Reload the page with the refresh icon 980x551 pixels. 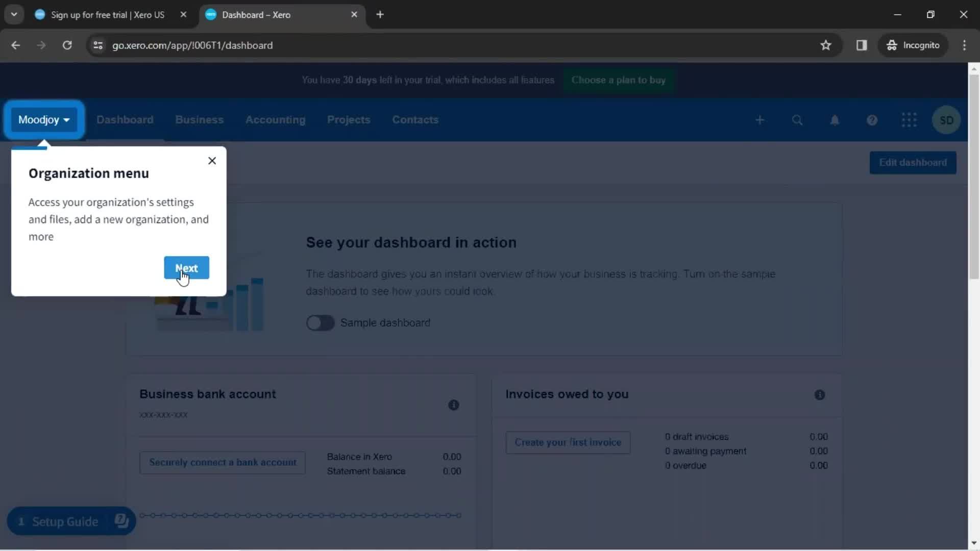[67, 45]
